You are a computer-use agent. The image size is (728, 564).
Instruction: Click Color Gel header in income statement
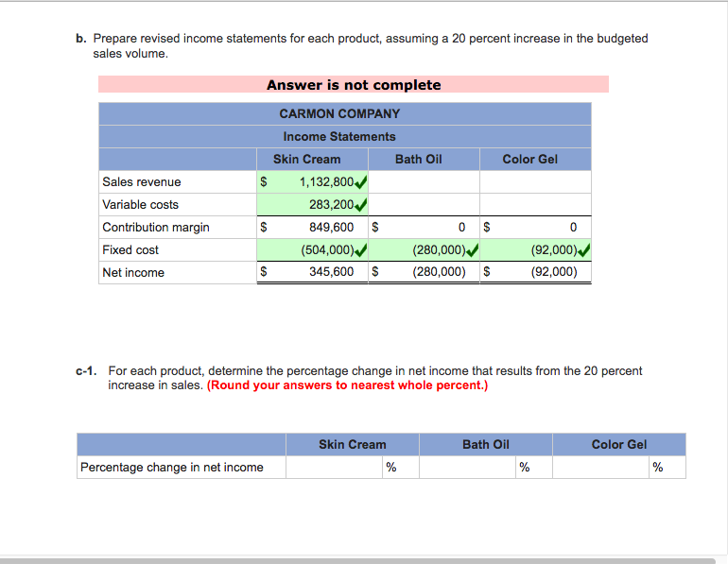pyautogui.click(x=529, y=159)
